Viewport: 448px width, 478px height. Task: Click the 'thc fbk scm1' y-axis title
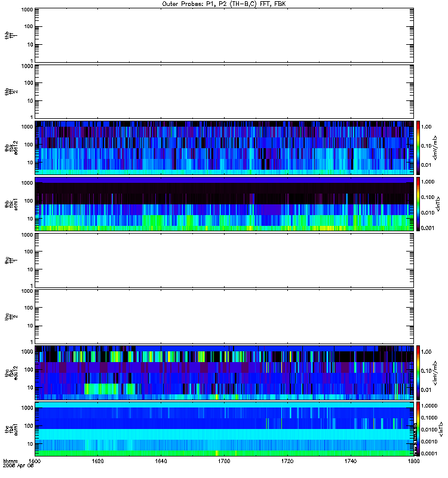[x=11, y=429]
